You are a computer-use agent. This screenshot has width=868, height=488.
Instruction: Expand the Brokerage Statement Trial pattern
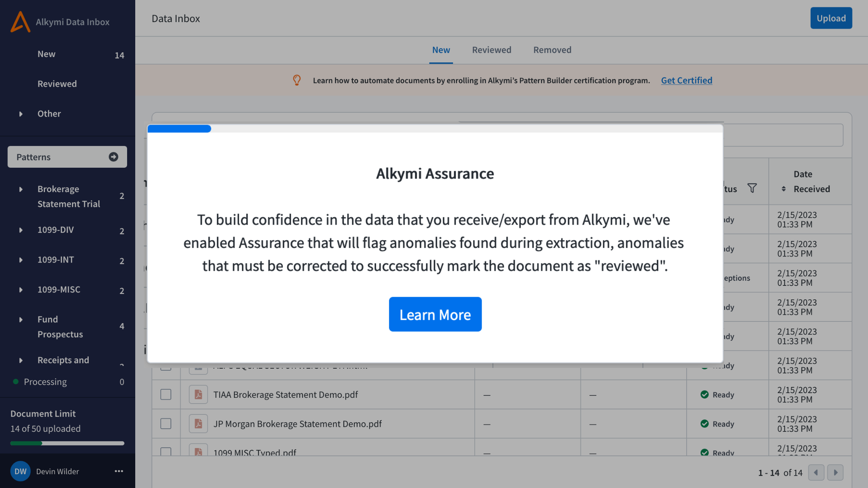click(21, 189)
